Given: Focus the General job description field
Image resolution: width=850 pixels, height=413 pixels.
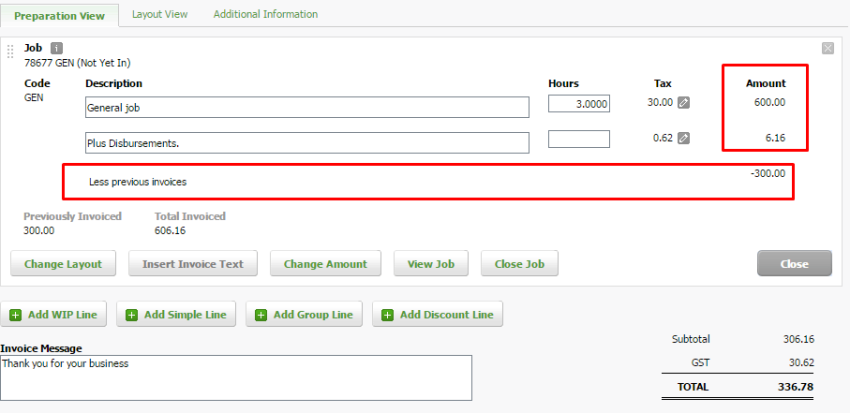Looking at the screenshot, I should (307, 107).
